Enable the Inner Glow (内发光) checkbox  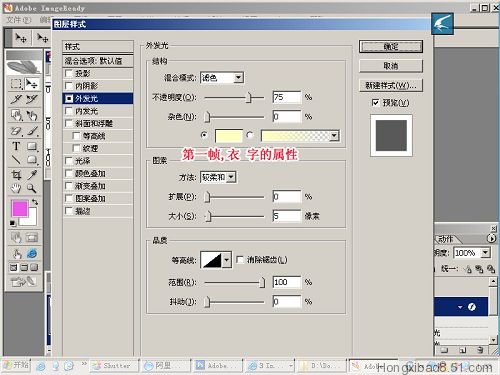coord(69,111)
